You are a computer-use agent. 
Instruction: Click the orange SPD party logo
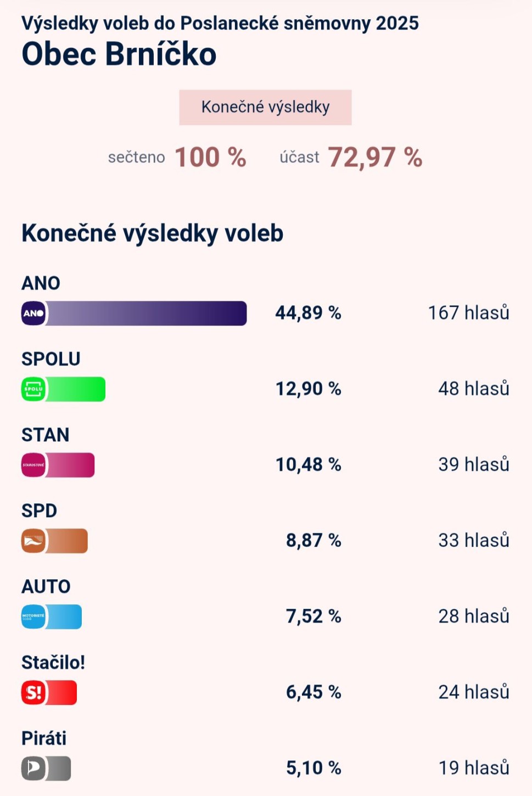(33, 541)
